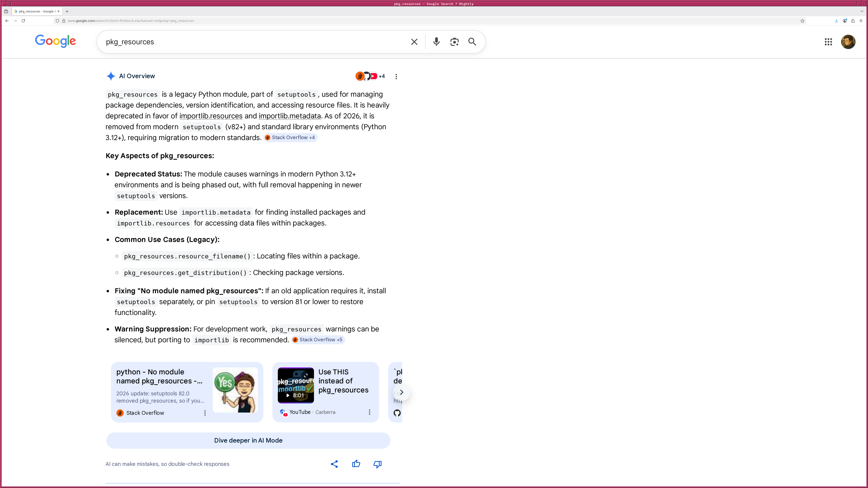This screenshot has width=868, height=488.
Task: Open the AI Overview three-dot menu
Action: (x=396, y=76)
